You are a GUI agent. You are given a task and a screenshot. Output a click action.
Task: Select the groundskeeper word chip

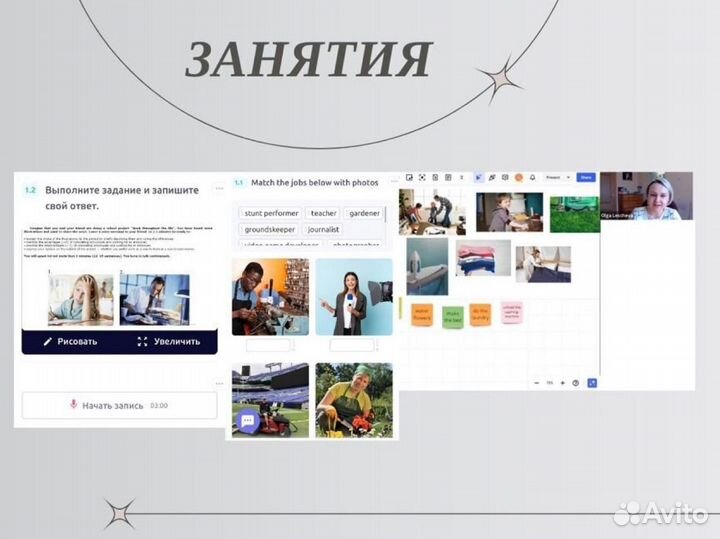click(x=270, y=229)
